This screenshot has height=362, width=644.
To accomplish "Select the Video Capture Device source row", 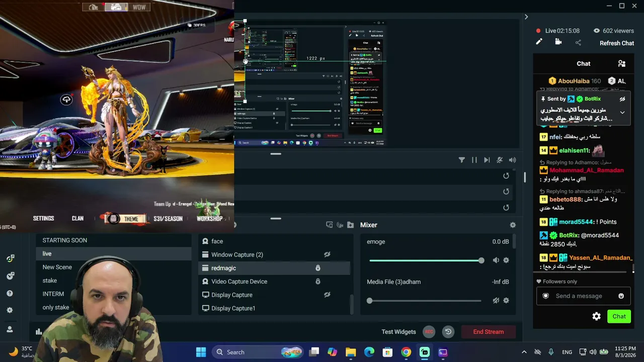I will 274,282.
